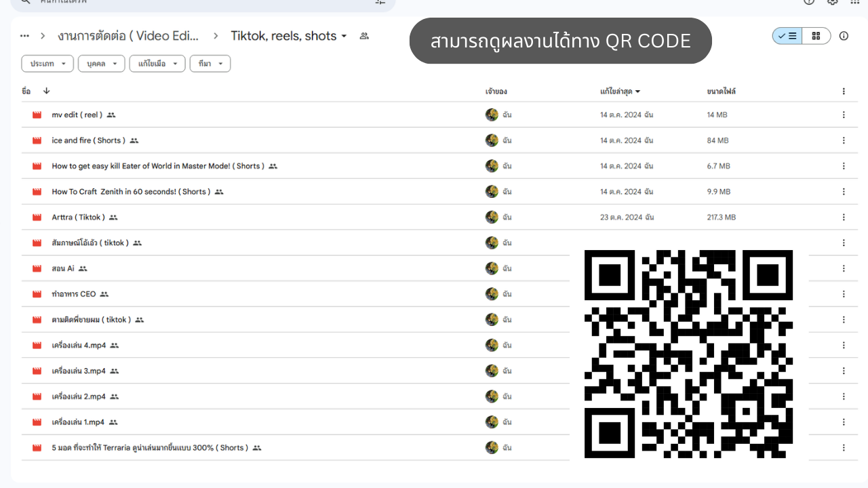Open the ที่มา source filter dropdown

point(210,64)
